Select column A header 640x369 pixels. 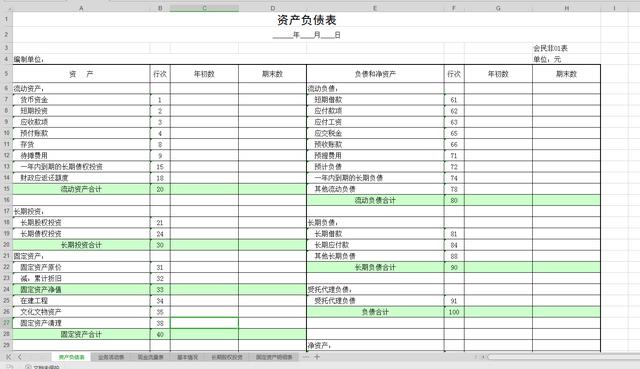81,8
